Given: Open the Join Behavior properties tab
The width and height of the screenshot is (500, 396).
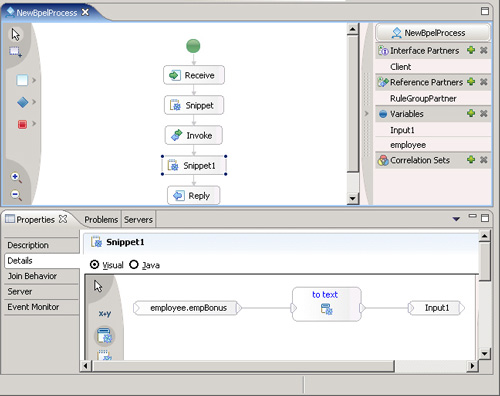Looking at the screenshot, I should click(x=42, y=276).
